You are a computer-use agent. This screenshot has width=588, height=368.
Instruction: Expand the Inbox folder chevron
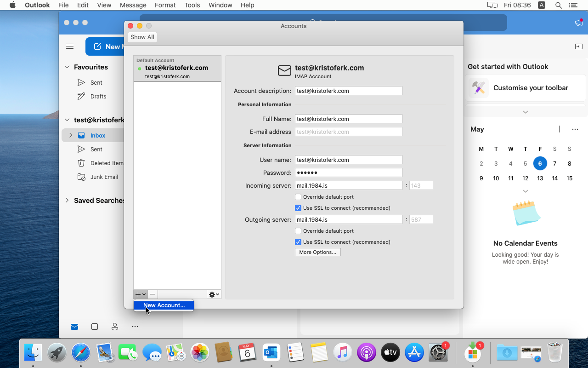tap(71, 135)
